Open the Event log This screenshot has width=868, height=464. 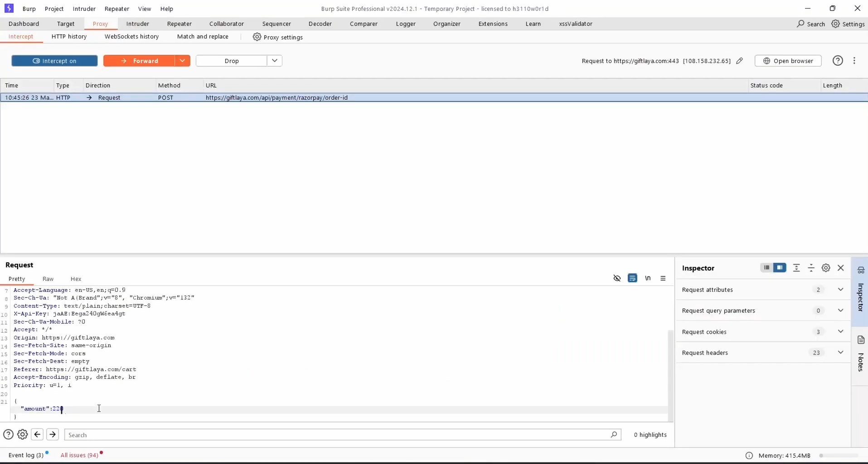[x=26, y=455]
